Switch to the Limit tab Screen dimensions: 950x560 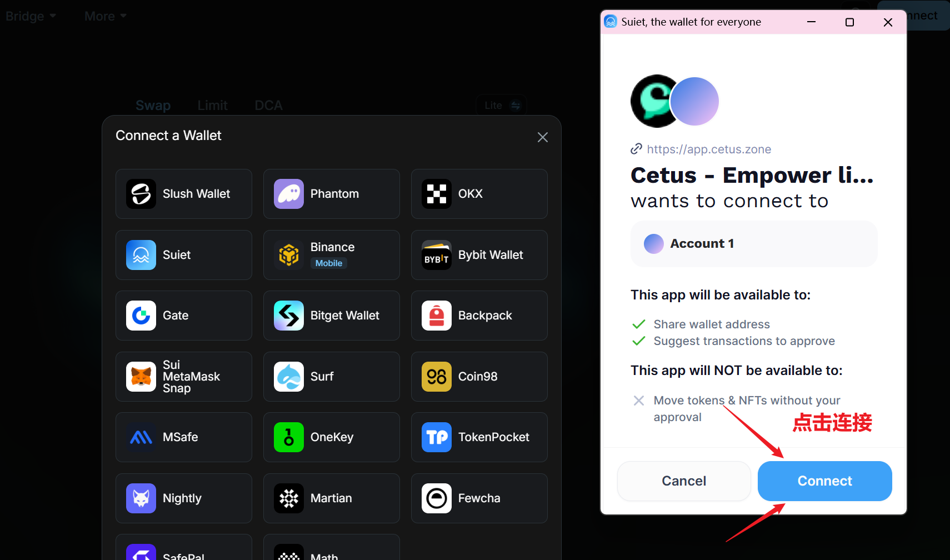212,105
